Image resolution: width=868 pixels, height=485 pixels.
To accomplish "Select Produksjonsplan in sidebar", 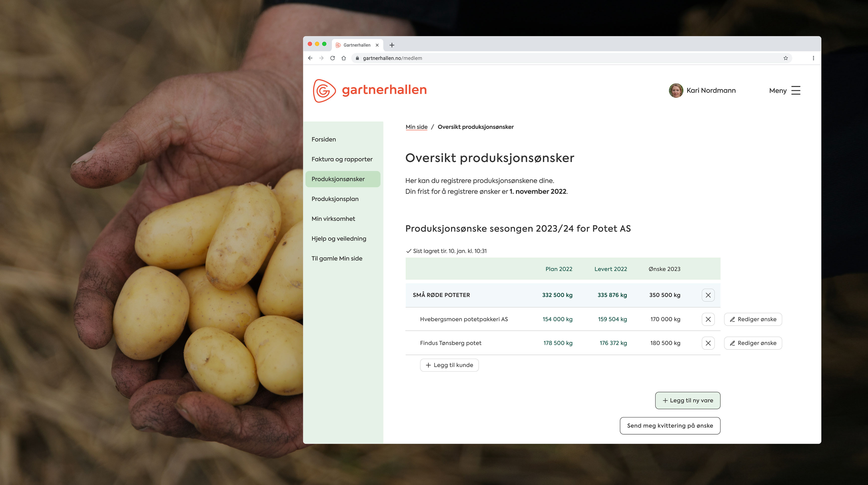I will pos(335,199).
